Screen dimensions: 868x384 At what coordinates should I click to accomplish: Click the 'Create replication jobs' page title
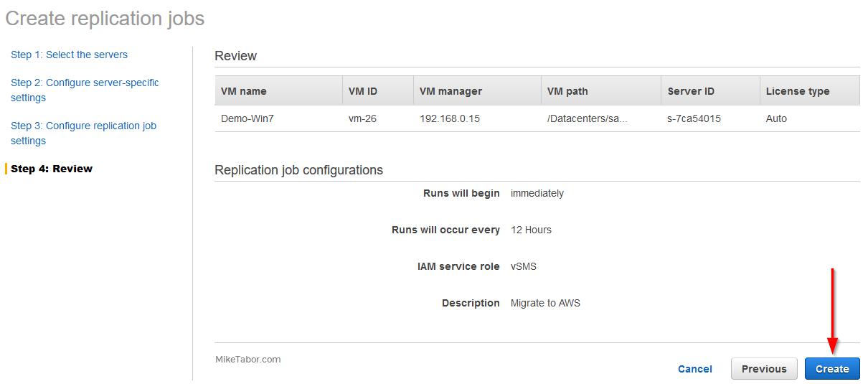(x=105, y=18)
